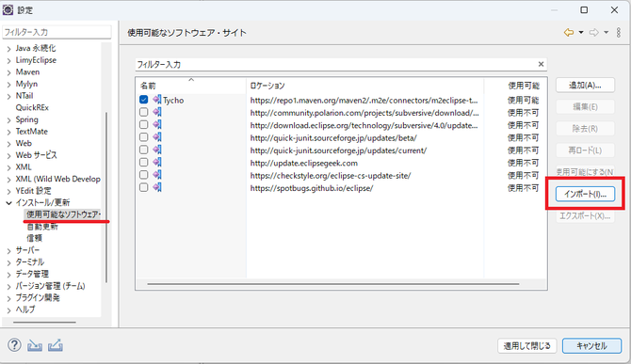Click the import preferences icon at bottom left

(x=35, y=345)
